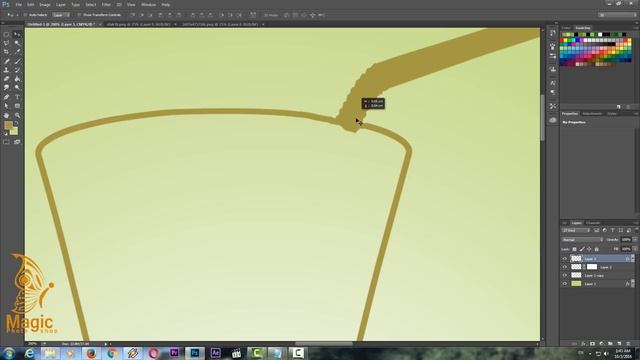Viewport: 640px width, 360px height.
Task: Select the Healing Brush tool
Action: (6, 61)
